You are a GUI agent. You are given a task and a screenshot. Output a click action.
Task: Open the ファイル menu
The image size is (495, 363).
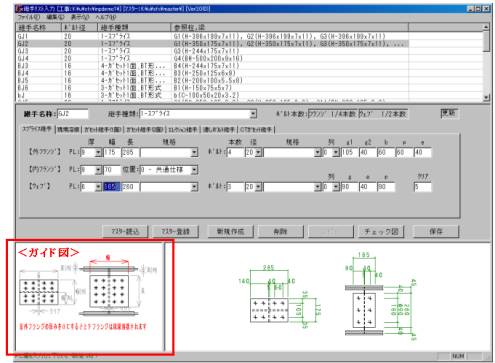point(28,17)
